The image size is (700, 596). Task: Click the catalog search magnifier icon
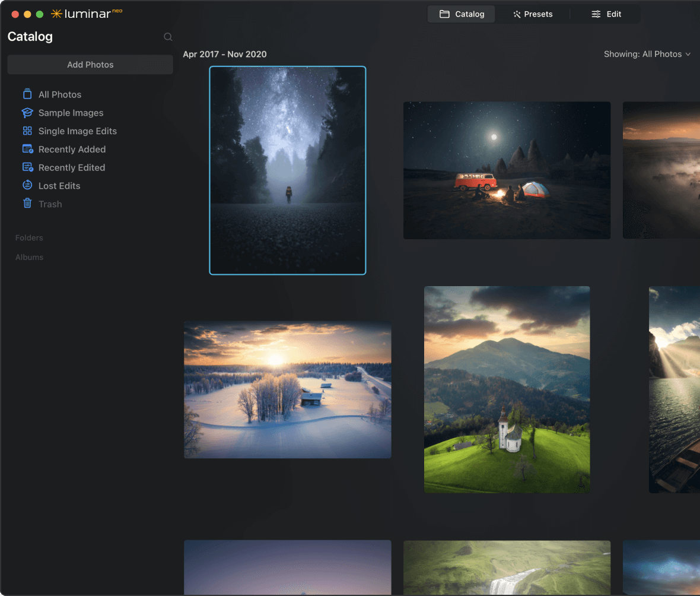click(168, 37)
